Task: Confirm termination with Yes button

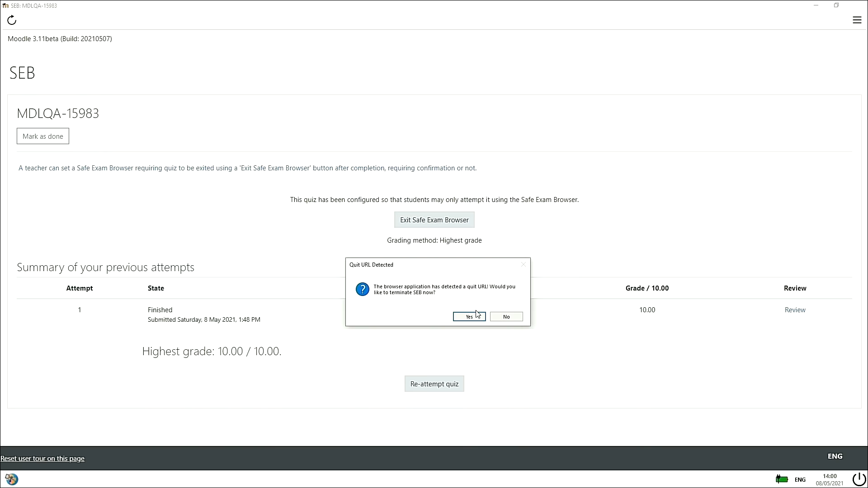Action: pyautogui.click(x=469, y=317)
